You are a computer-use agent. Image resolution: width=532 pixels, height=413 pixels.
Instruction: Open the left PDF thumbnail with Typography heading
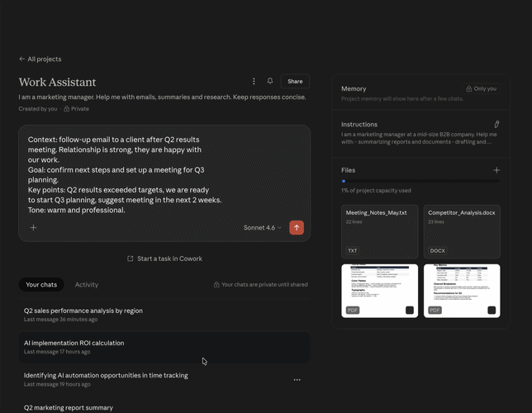380,291
